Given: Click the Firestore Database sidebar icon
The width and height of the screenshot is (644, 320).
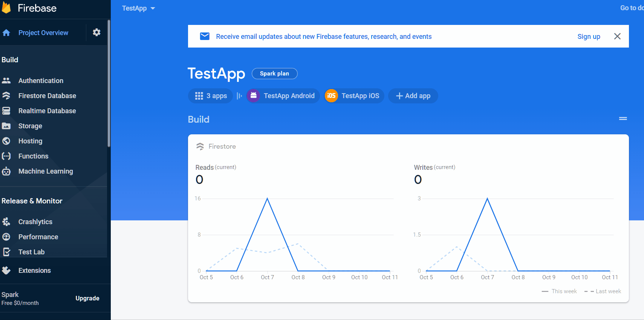Looking at the screenshot, I should pos(6,95).
